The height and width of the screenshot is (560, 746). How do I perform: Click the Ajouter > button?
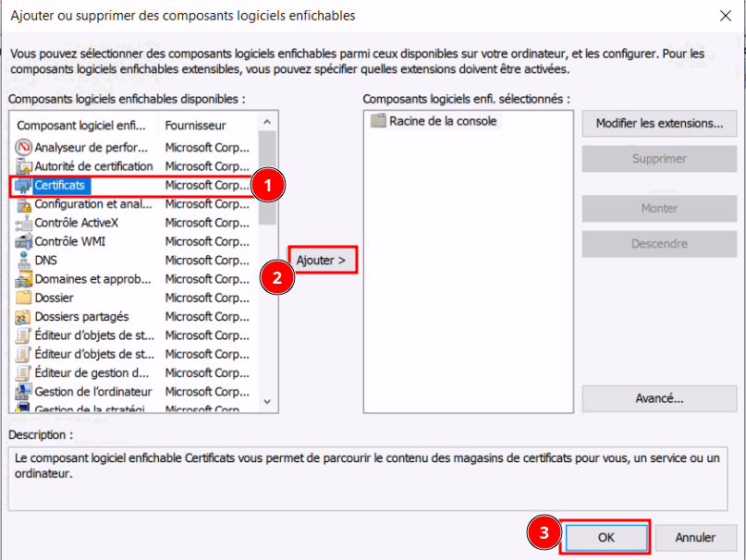coord(323,261)
